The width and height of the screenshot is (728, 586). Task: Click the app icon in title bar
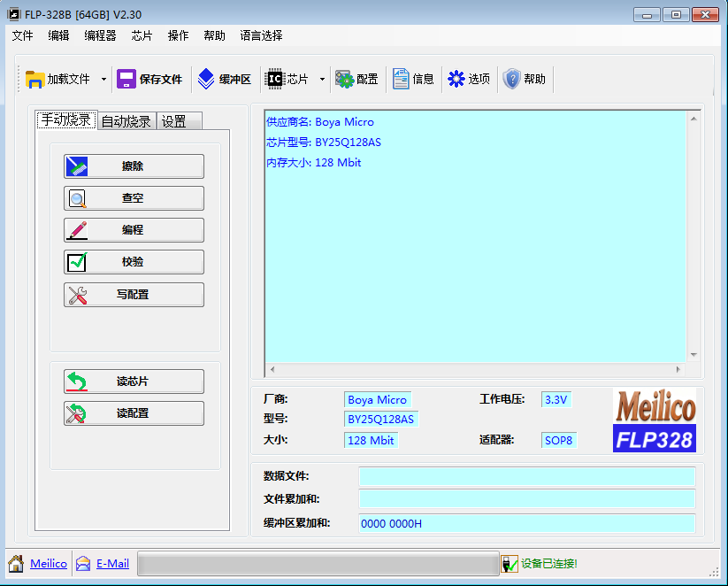coord(14,14)
